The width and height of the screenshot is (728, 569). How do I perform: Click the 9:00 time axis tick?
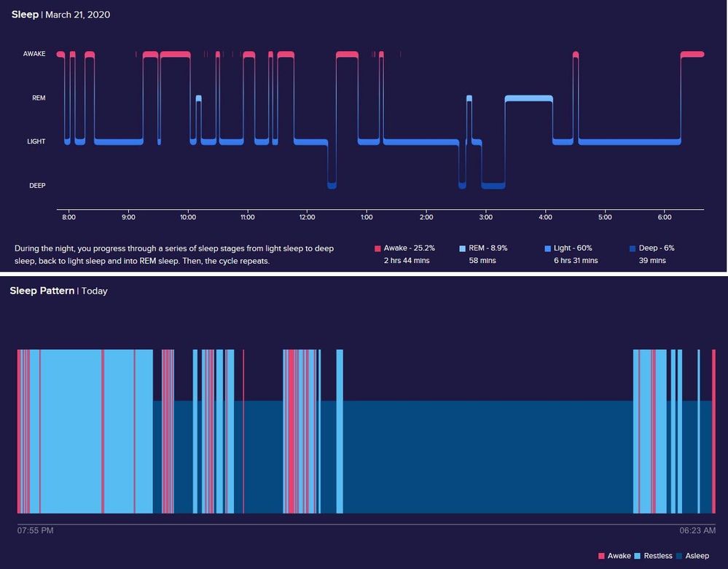pyautogui.click(x=128, y=217)
